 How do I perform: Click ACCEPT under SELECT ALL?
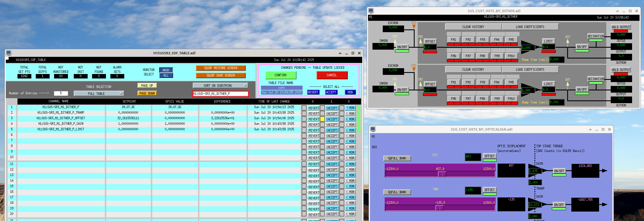(x=331, y=92)
